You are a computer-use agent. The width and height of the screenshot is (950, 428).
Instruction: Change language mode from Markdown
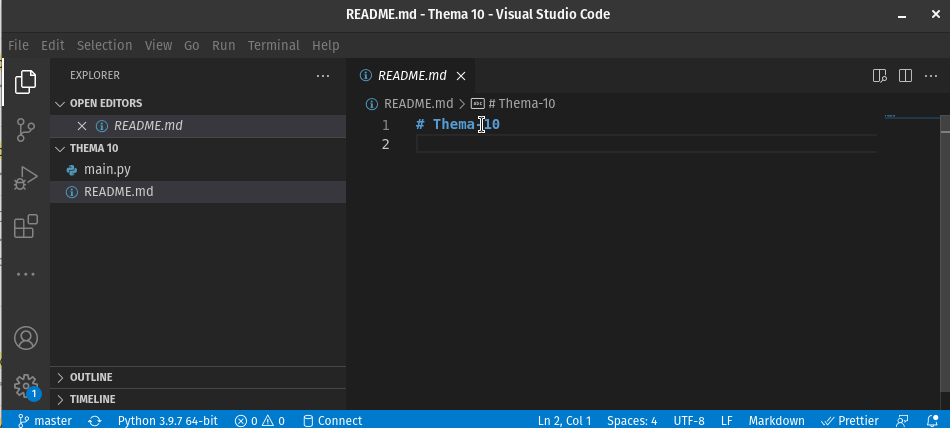point(777,421)
